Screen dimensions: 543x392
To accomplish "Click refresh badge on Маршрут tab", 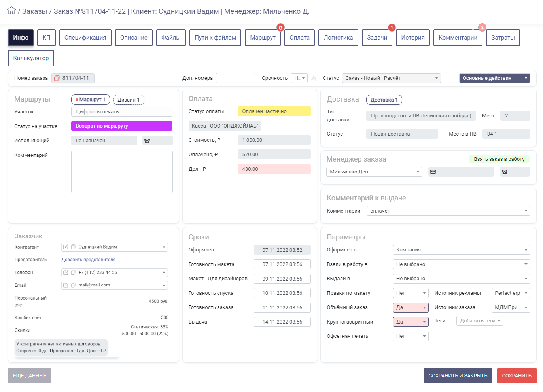I will 280,27.
